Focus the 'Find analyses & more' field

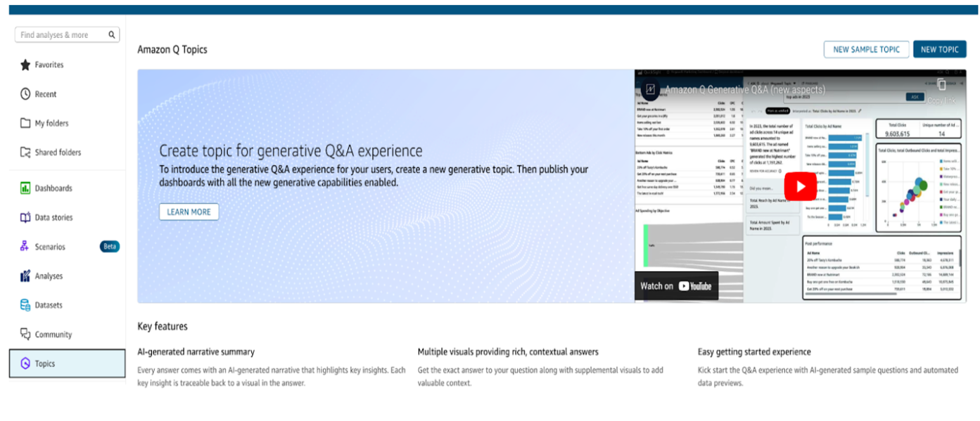[x=68, y=34]
